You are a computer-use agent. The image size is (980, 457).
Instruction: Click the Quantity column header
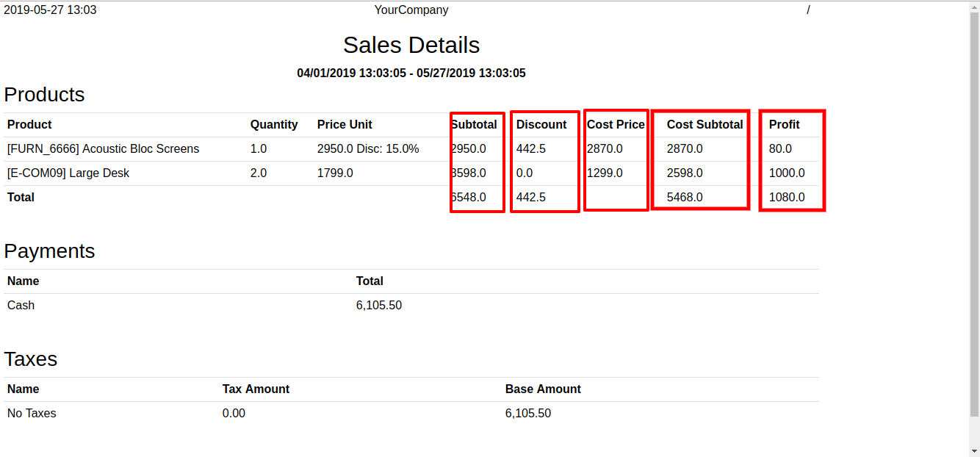[x=274, y=125]
